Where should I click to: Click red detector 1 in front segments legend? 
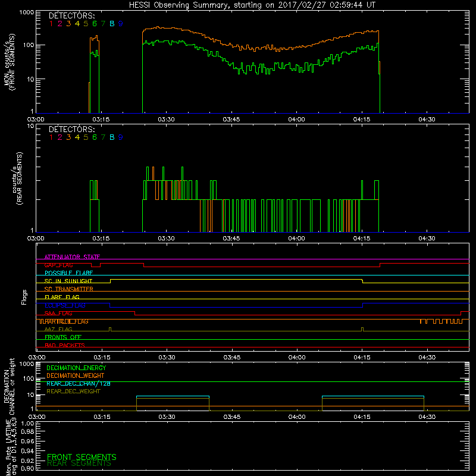[51, 23]
